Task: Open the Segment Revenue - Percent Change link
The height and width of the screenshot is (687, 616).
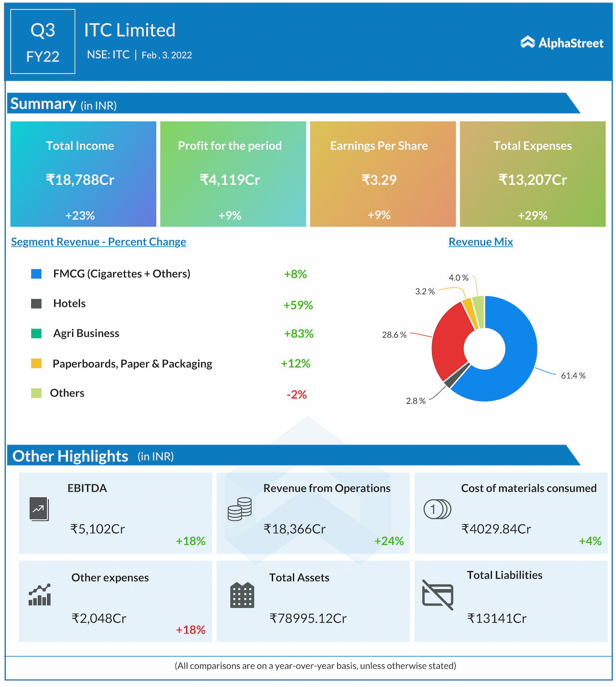Action: coord(99,242)
